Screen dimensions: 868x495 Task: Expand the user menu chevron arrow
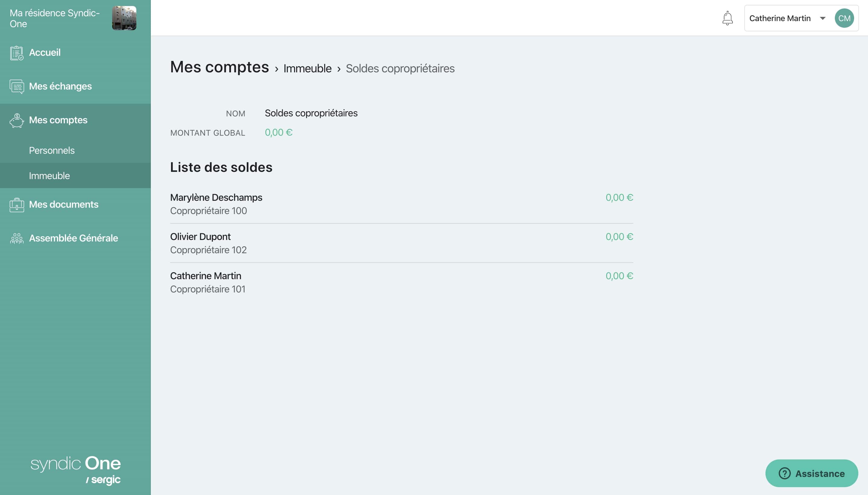[822, 18]
